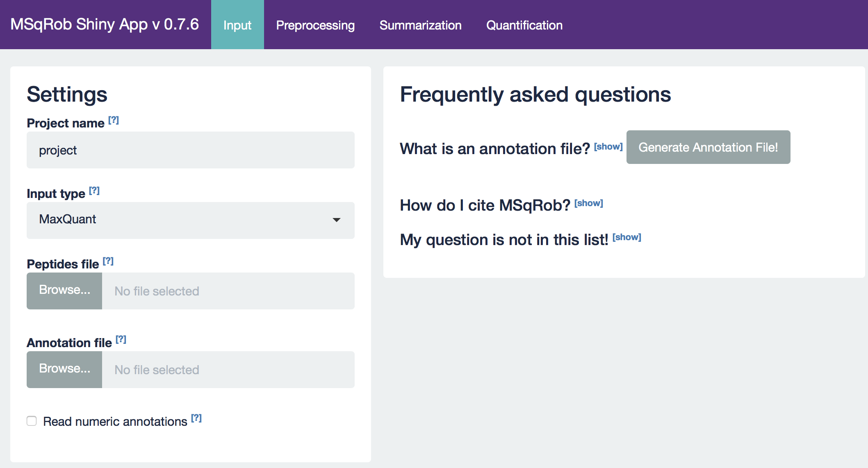Click Browse for peptides file
Image resolution: width=868 pixels, height=468 pixels.
tap(64, 291)
